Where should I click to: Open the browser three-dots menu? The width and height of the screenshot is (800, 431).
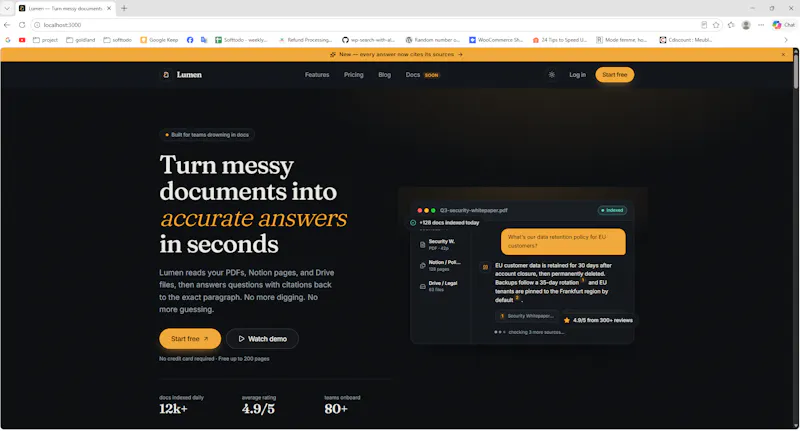761,25
